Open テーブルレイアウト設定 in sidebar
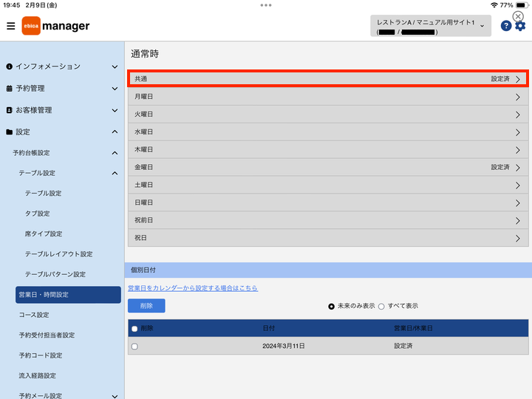This screenshot has height=399, width=532. 58,254
